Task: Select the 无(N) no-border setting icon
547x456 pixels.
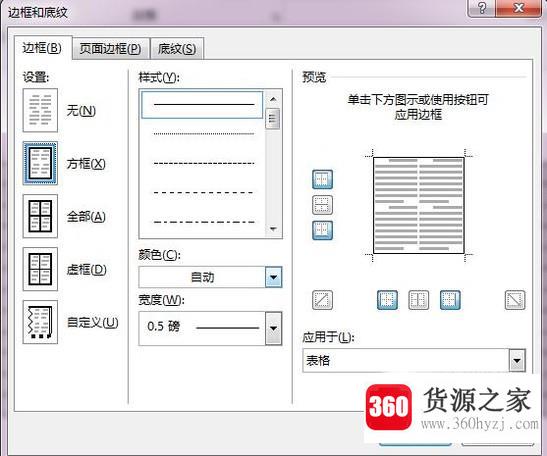Action: (40, 110)
